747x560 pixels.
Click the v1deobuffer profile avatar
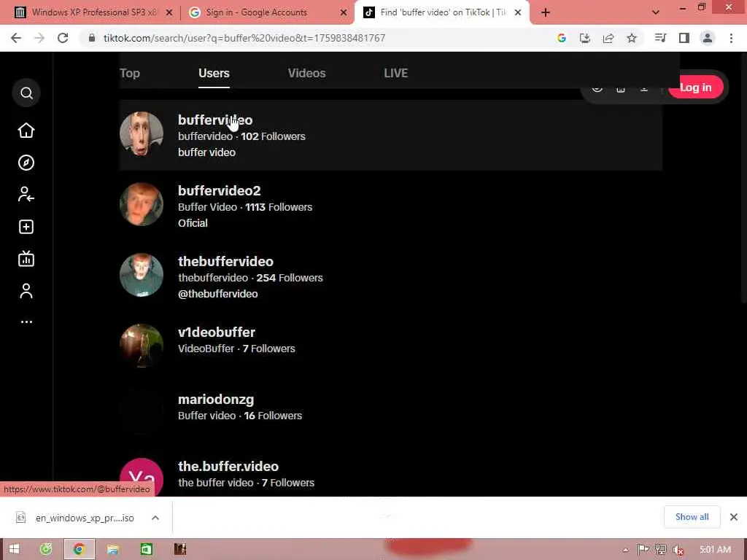pos(142,345)
